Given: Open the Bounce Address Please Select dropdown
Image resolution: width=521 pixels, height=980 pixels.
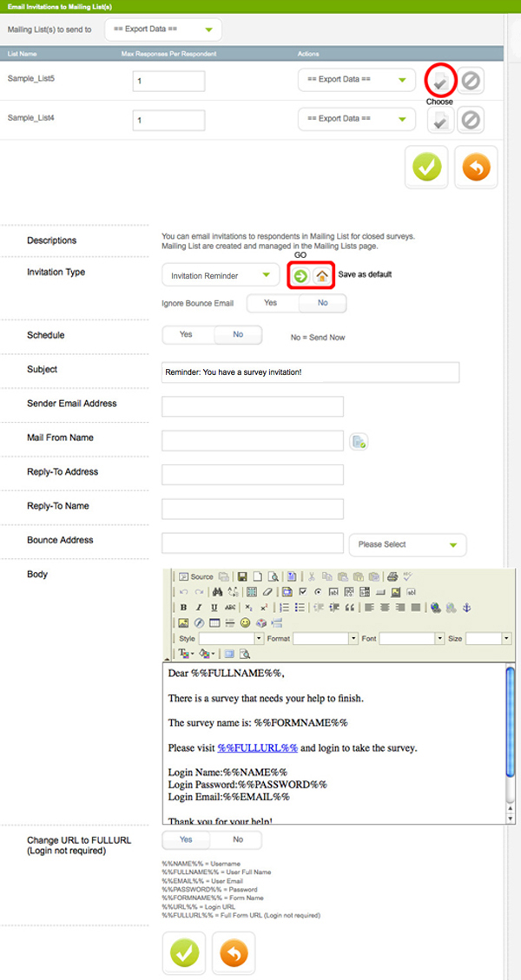Looking at the screenshot, I should click(x=406, y=544).
